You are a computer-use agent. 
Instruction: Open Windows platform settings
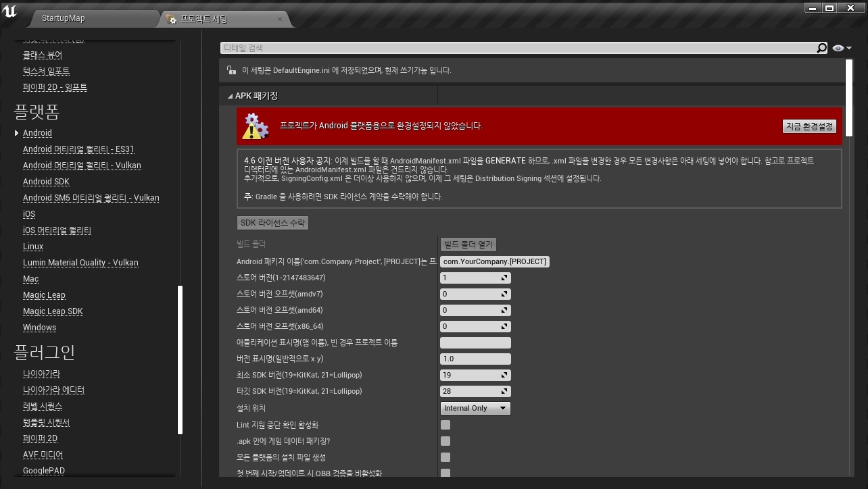coord(39,328)
